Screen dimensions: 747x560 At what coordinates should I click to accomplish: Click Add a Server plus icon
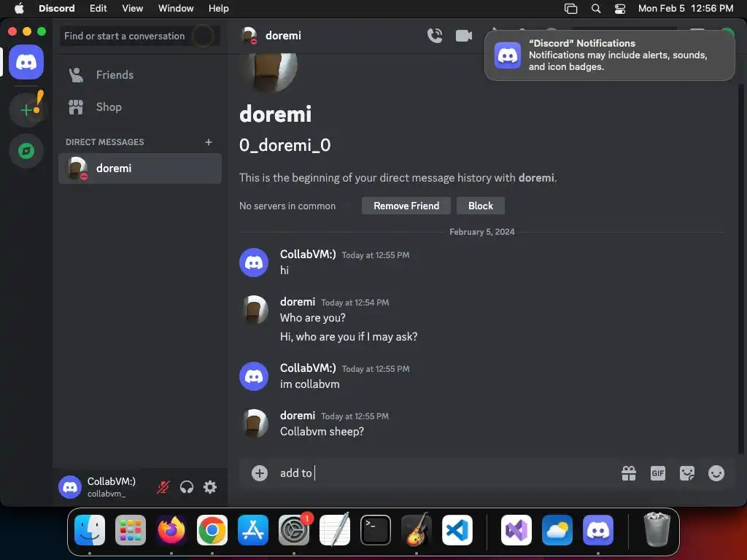26,110
